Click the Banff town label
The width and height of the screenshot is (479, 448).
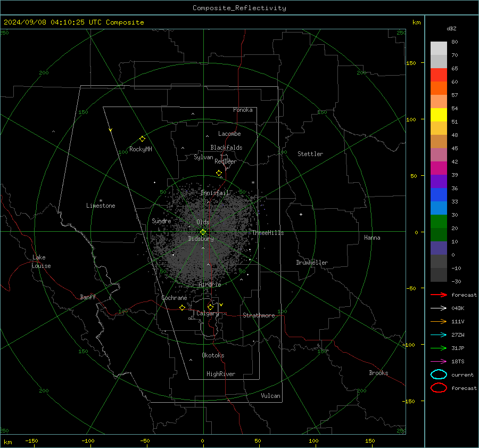(x=88, y=297)
